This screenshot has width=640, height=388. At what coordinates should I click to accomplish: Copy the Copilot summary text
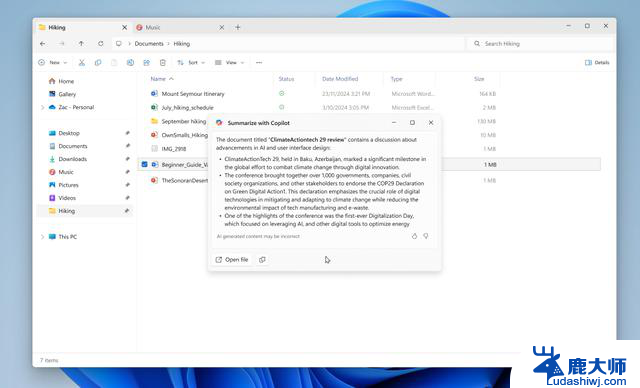click(x=262, y=259)
